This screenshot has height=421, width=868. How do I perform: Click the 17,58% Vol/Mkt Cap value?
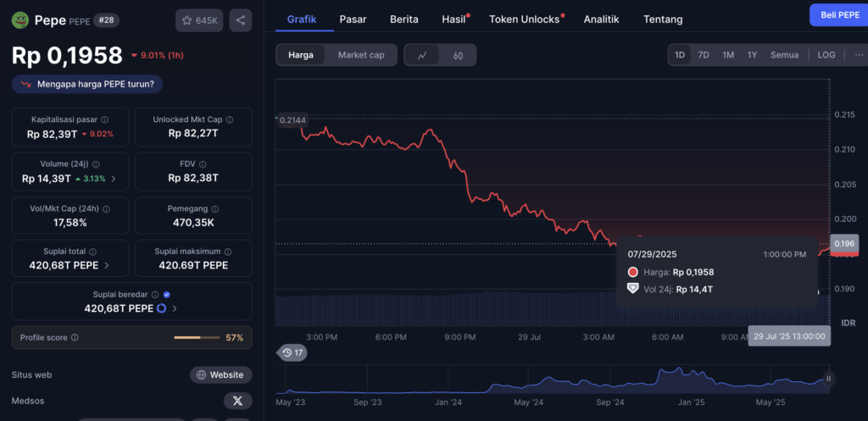70,223
